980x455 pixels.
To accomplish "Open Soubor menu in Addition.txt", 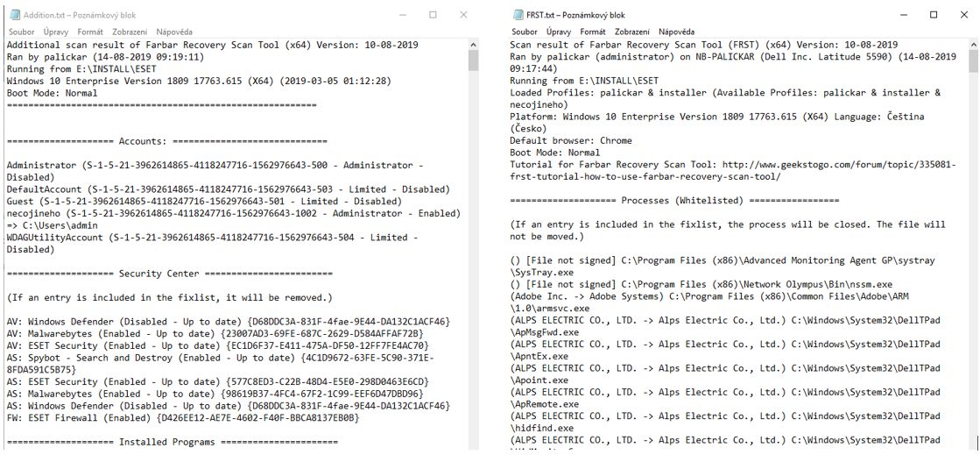I will pyautogui.click(x=22, y=32).
